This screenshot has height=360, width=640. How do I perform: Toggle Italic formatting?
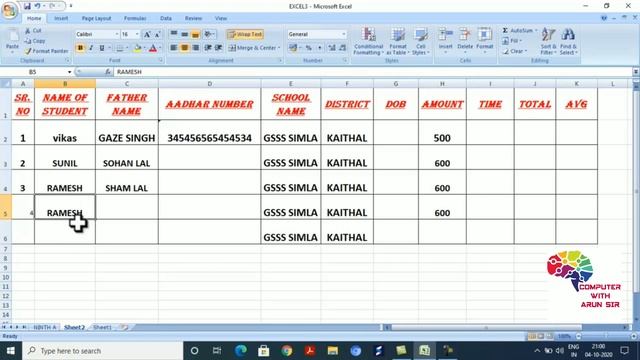click(91, 48)
